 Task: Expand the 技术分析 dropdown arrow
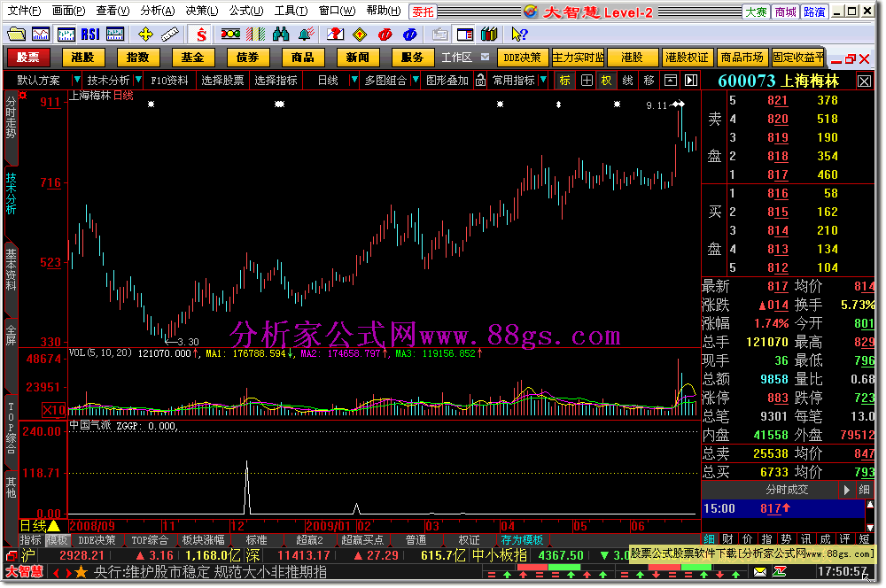point(138,81)
